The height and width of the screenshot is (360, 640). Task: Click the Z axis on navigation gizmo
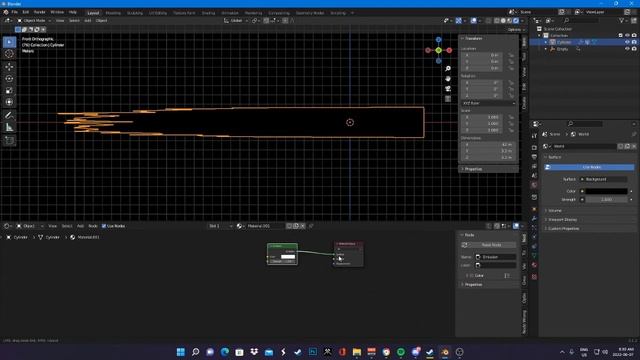[x=438, y=40]
